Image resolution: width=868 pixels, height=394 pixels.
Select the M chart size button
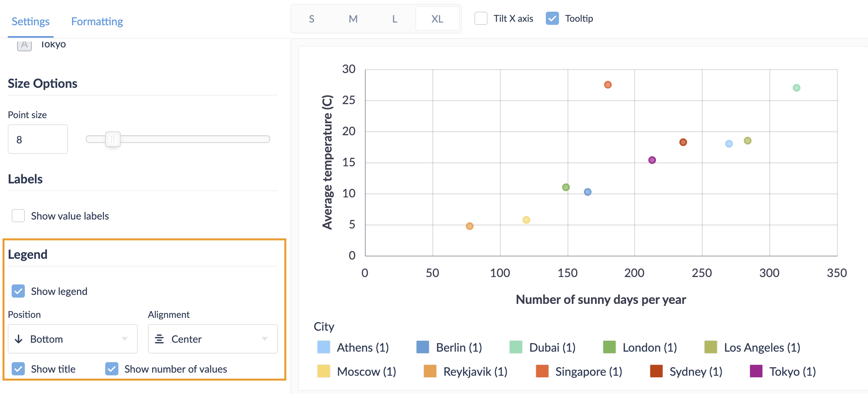point(353,19)
